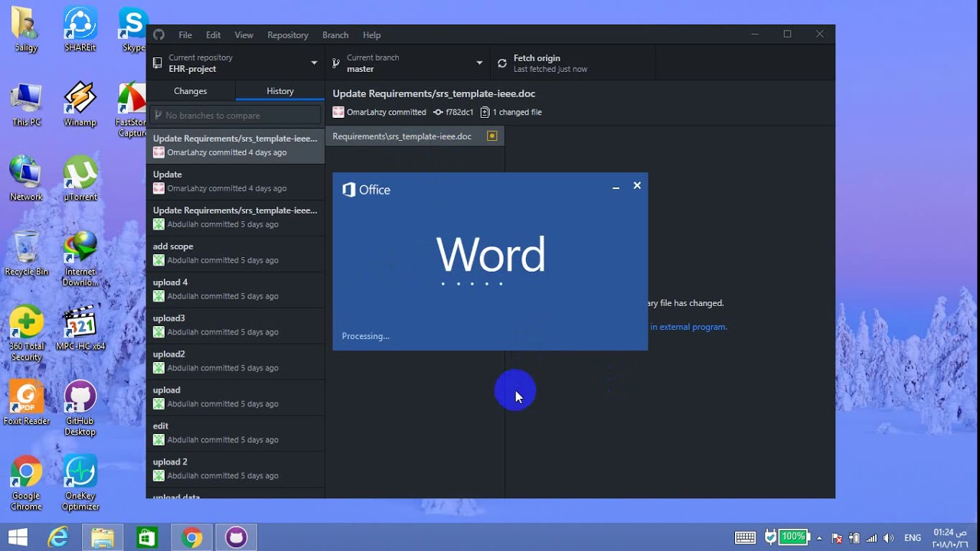Viewport: 980px width, 551px height.
Task: Click the 'in external program' link
Action: pos(688,327)
